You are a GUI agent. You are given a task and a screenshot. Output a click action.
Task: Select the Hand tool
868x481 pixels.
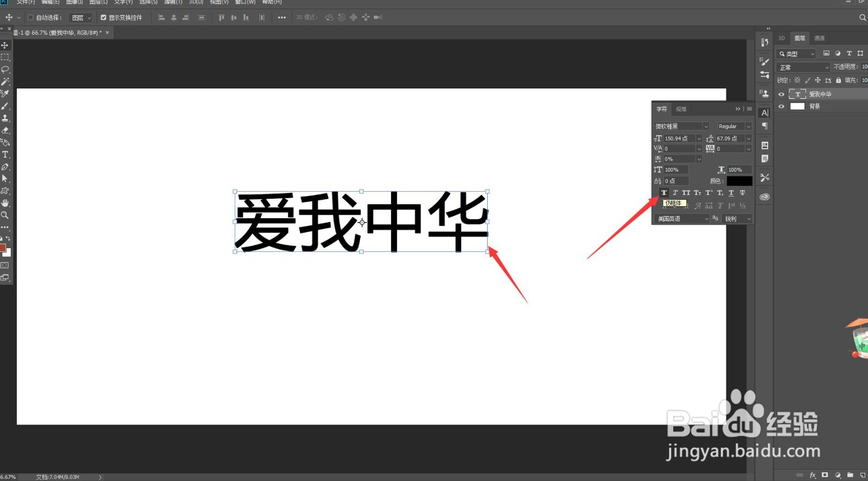[5, 203]
